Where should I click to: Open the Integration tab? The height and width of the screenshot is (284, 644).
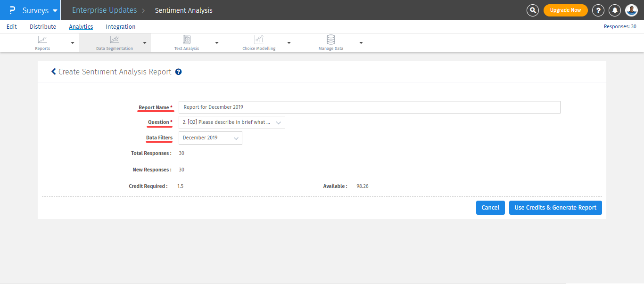tap(121, 27)
